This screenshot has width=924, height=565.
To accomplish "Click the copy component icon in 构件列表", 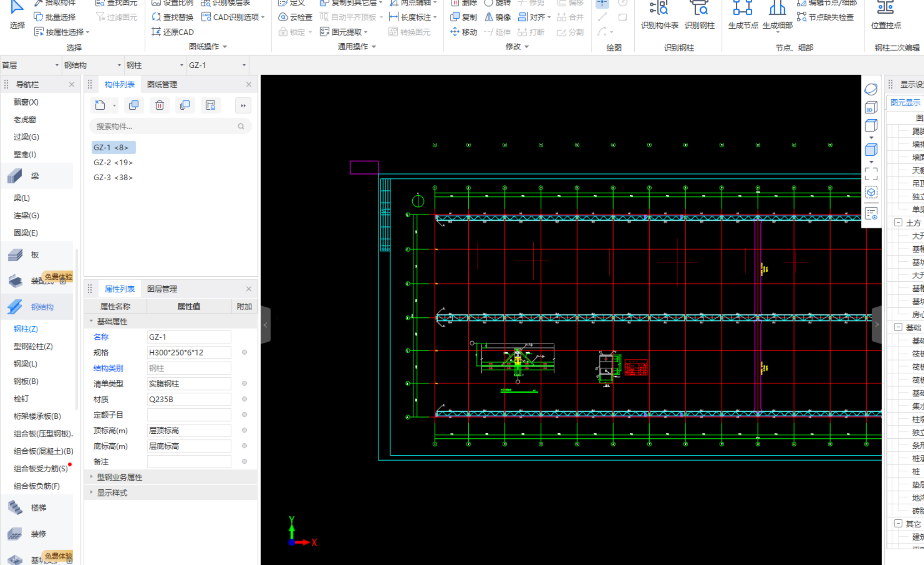I will (134, 106).
